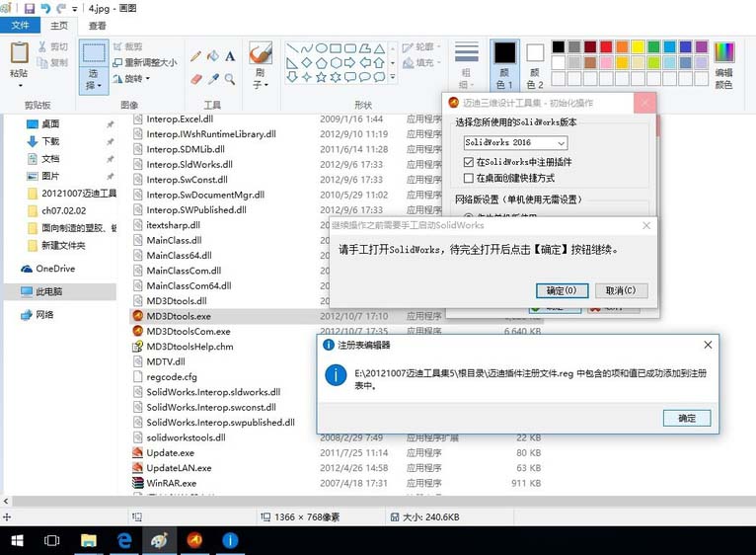756x555 pixels.
Task: Toggle 在SolidWorks中注册插件 checkbox in the image
Action: point(468,162)
